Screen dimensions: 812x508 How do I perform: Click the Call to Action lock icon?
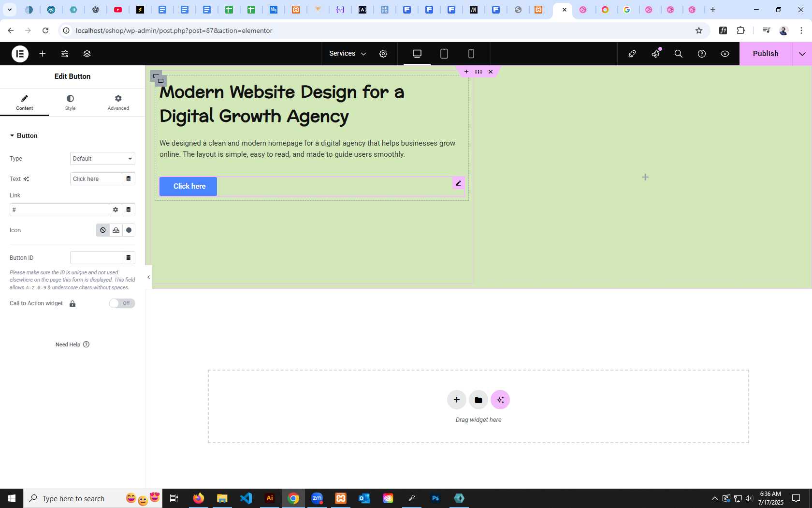click(x=72, y=304)
